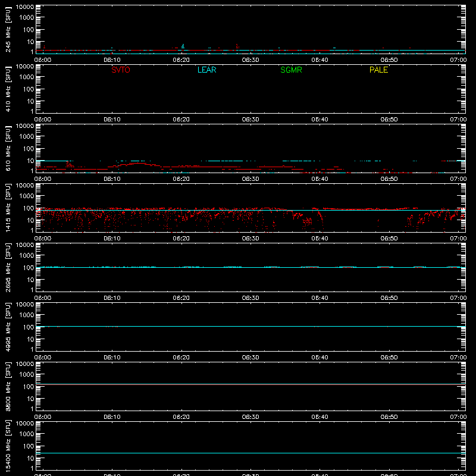Click the 1000 tick label on 410 MHz axis
Screen dimensions: 476x476
pos(27,77)
